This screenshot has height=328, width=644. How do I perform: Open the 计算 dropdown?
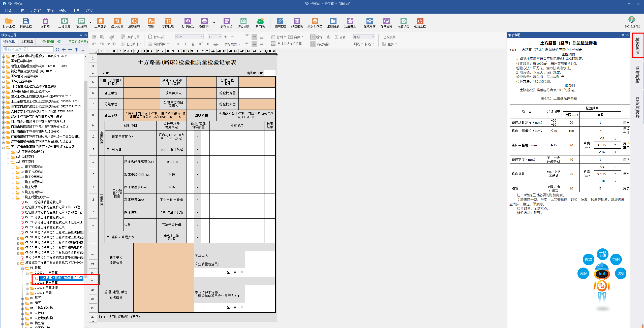[x=342, y=37]
